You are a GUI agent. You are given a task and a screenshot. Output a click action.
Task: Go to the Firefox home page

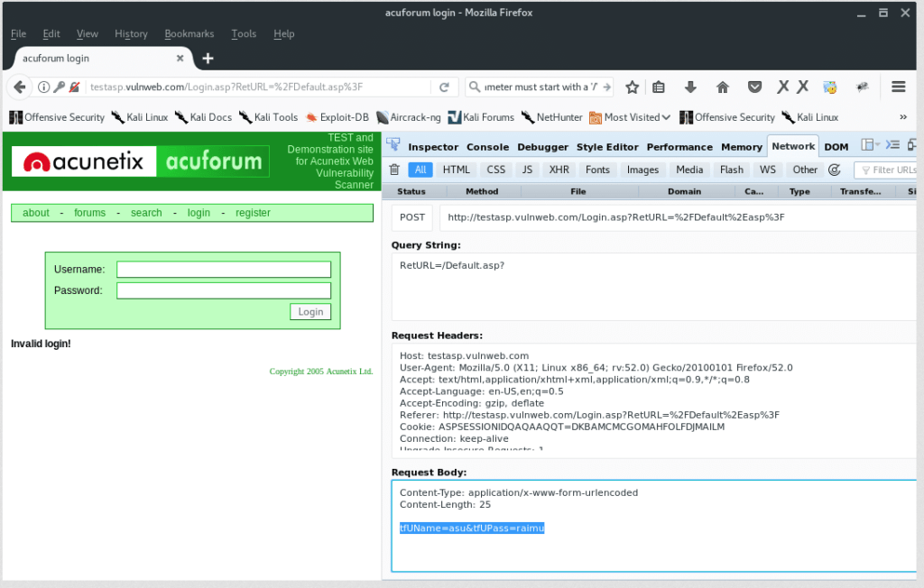coord(723,87)
